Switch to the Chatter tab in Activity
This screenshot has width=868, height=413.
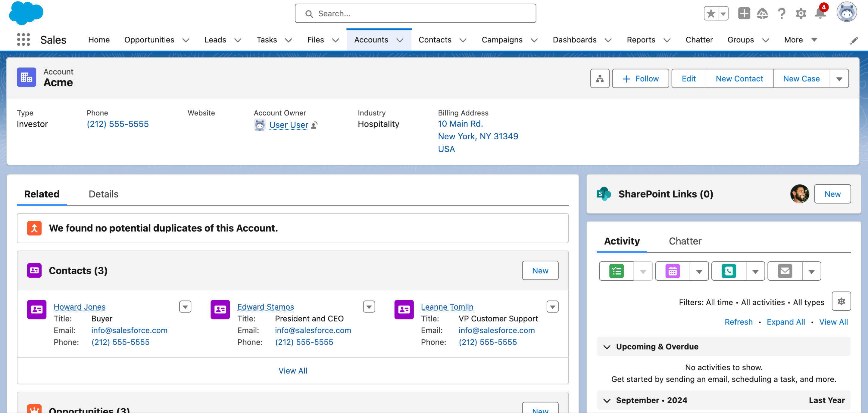click(685, 241)
